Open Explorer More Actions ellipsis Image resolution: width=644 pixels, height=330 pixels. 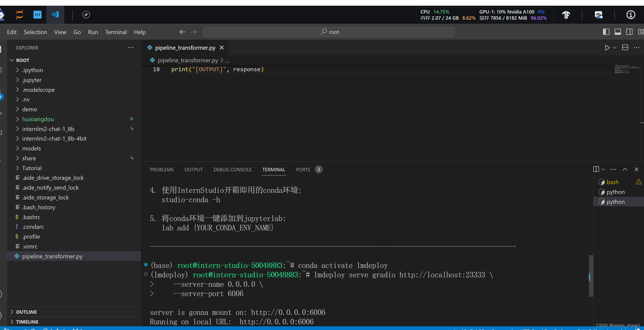tap(131, 47)
